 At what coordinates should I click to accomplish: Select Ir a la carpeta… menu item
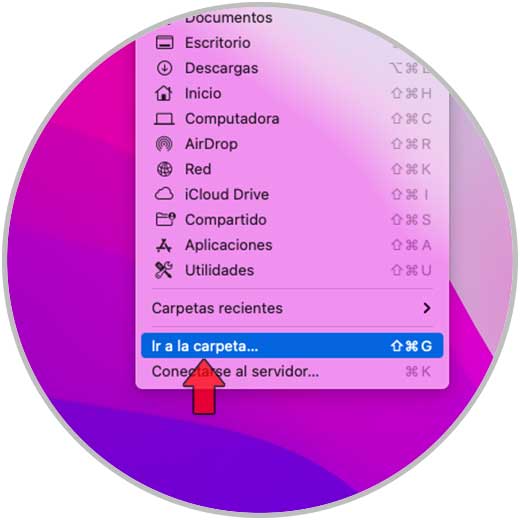point(292,346)
